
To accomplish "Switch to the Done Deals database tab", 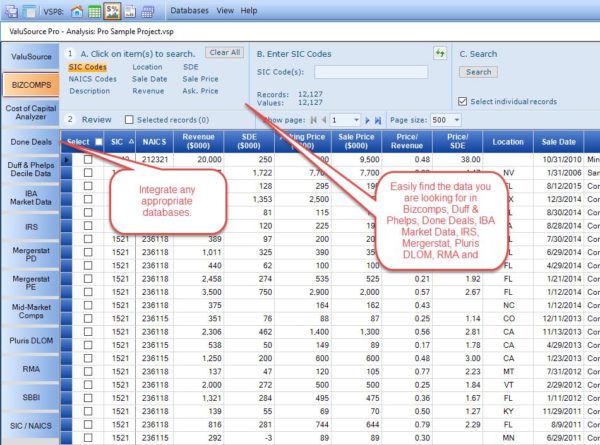I will [x=30, y=143].
